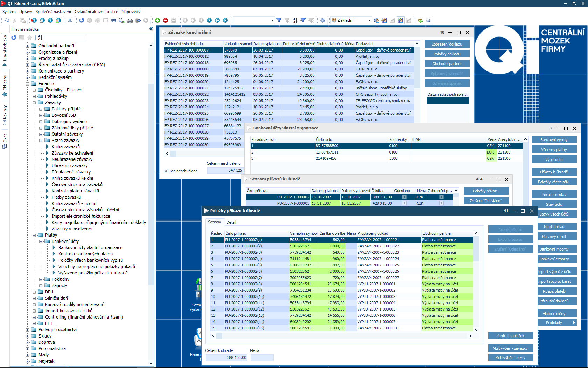Switch to the Detail tab
The width and height of the screenshot is (588, 368).
(231, 222)
